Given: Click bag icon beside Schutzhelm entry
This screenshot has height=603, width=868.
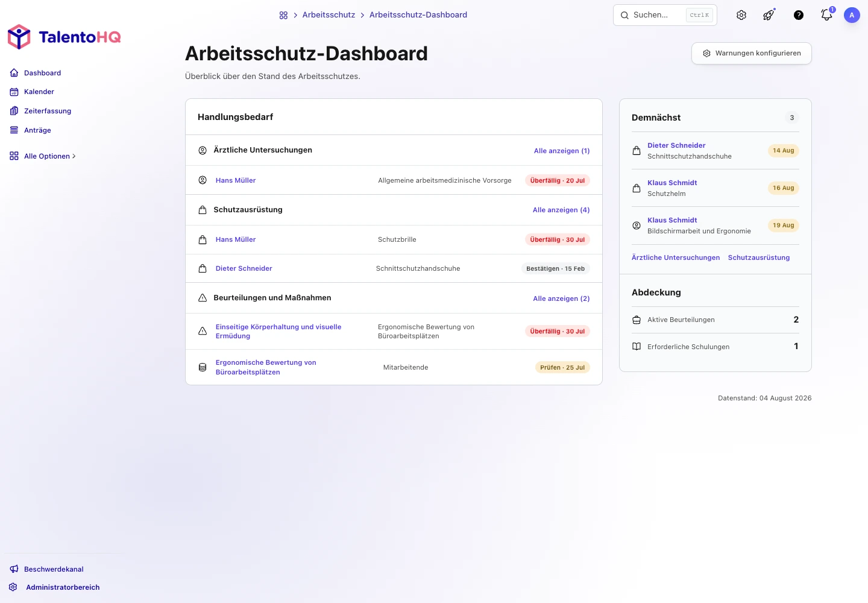Looking at the screenshot, I should [x=637, y=188].
